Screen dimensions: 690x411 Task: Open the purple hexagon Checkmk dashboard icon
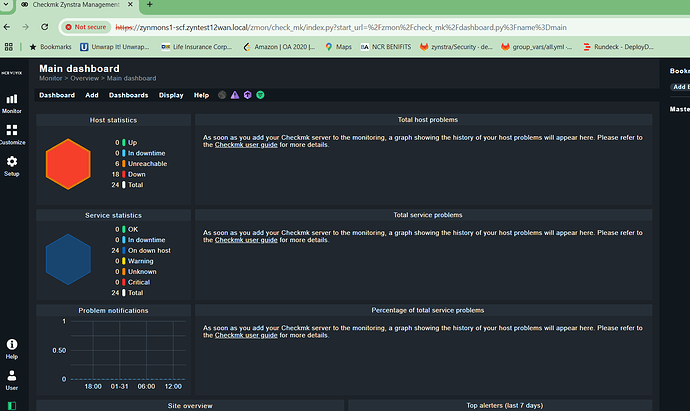[248, 95]
